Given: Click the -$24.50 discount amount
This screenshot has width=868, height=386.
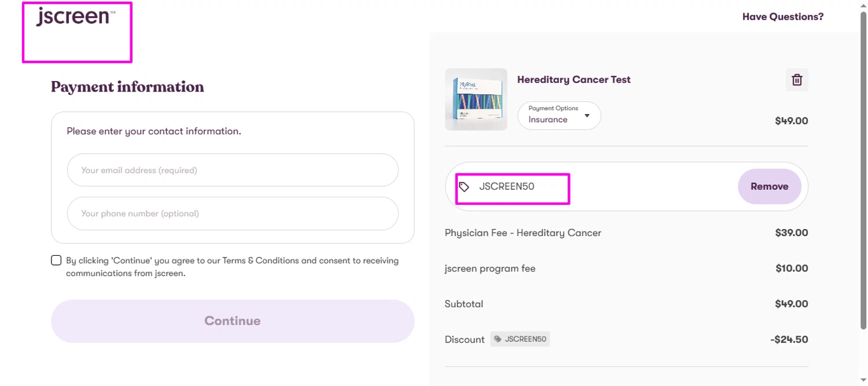Looking at the screenshot, I should [x=789, y=340].
